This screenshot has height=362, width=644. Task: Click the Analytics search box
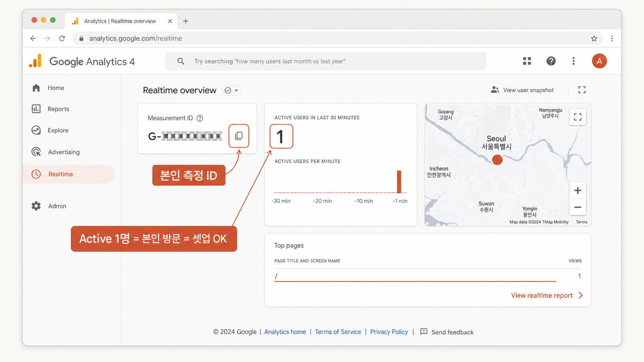[x=326, y=61]
